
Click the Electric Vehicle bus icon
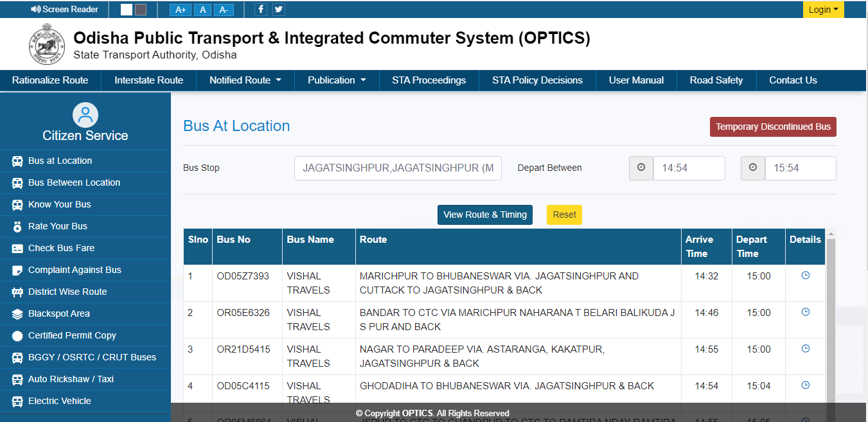[x=17, y=401]
